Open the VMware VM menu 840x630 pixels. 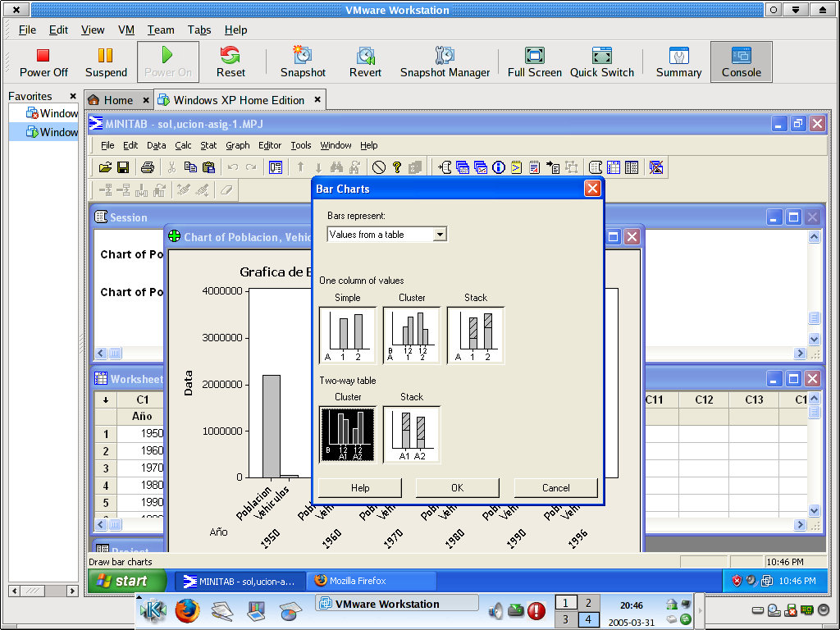click(x=126, y=30)
